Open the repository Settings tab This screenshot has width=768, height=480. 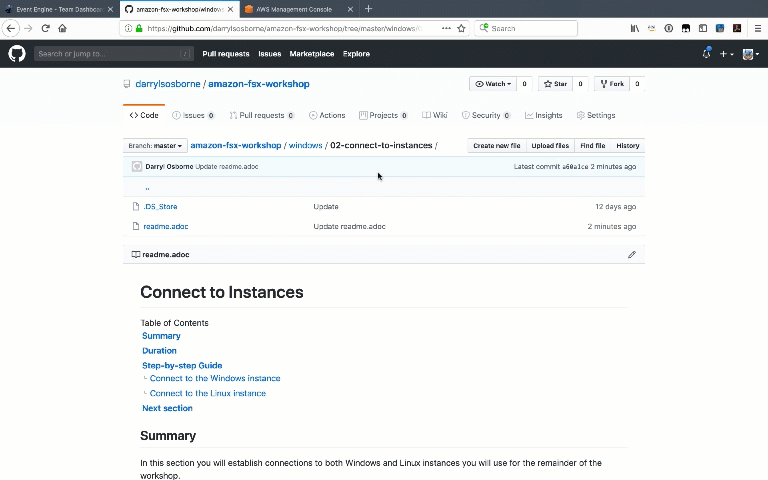point(596,115)
